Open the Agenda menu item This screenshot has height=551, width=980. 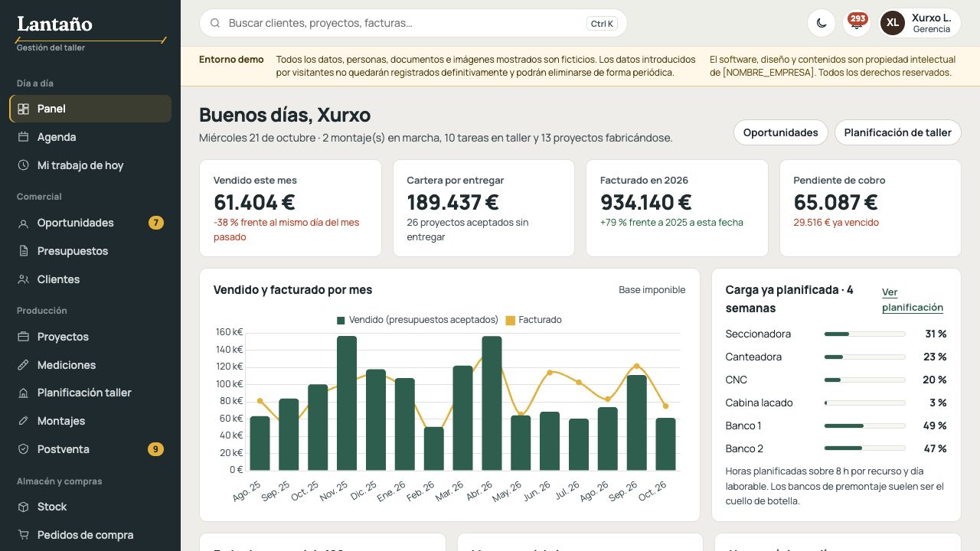[90, 137]
